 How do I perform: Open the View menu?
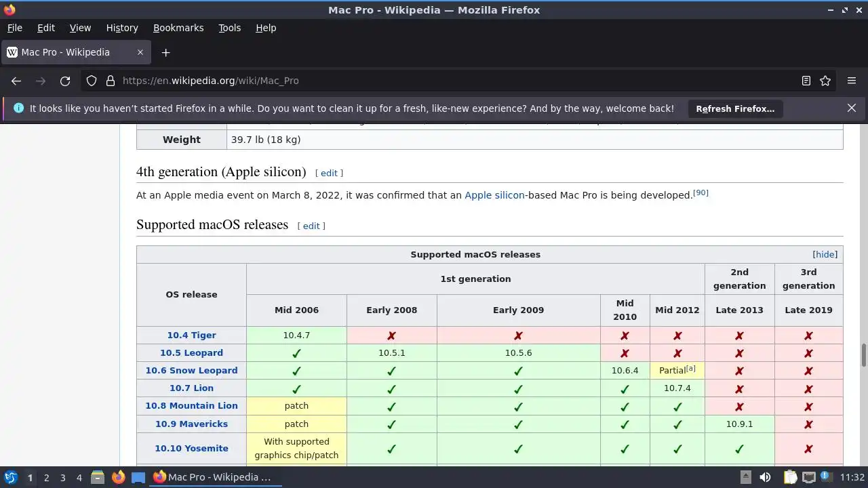click(x=80, y=28)
